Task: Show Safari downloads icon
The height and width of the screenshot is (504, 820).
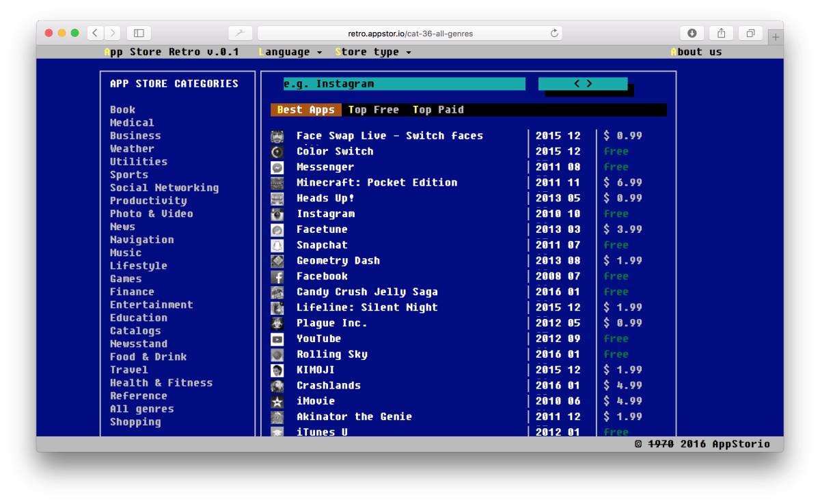Action: click(x=692, y=33)
